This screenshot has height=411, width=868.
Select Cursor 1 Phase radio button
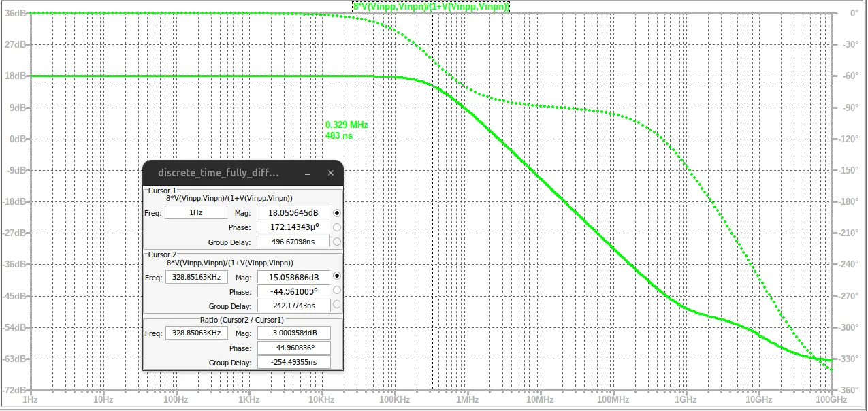point(336,227)
